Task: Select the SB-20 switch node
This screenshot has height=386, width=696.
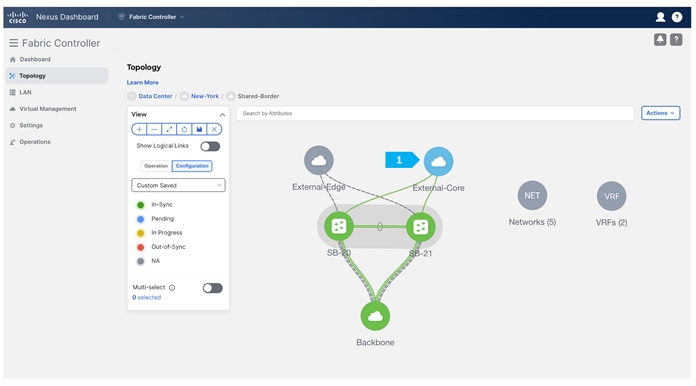Action: point(339,226)
